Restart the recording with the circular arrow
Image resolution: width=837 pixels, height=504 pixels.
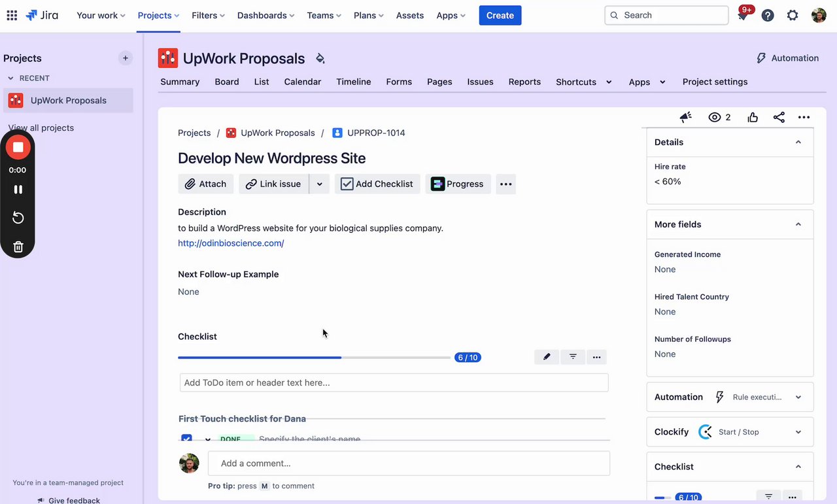coord(18,218)
